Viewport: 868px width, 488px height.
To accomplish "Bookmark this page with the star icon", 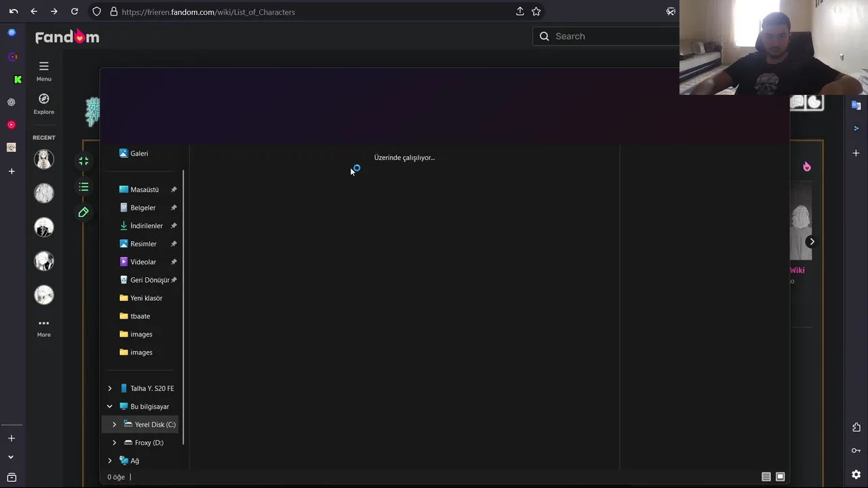I will (x=536, y=12).
